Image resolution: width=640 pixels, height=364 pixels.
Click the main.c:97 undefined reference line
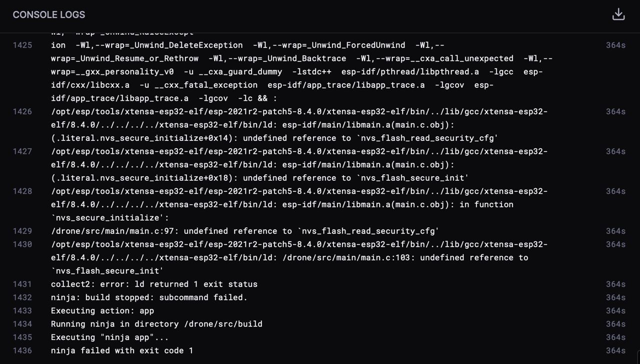244,231
